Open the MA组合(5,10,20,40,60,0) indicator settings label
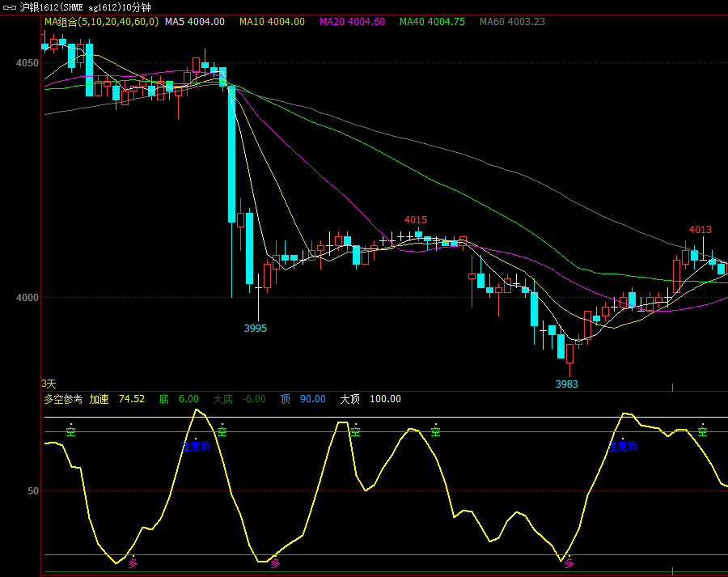Screen dimensions: 728x577 tap(101, 22)
